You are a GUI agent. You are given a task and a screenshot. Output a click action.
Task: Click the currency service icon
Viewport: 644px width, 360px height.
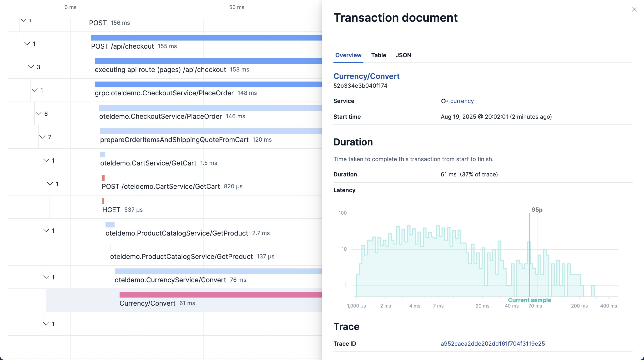tap(444, 101)
